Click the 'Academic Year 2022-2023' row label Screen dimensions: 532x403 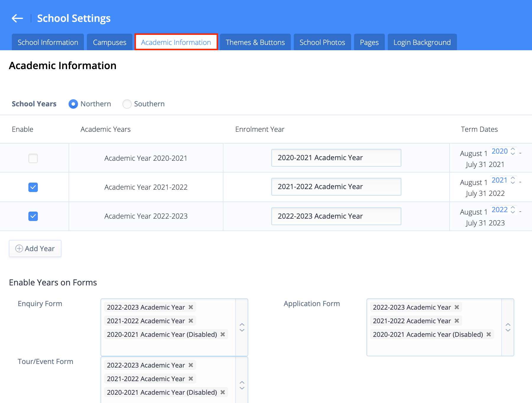(146, 216)
